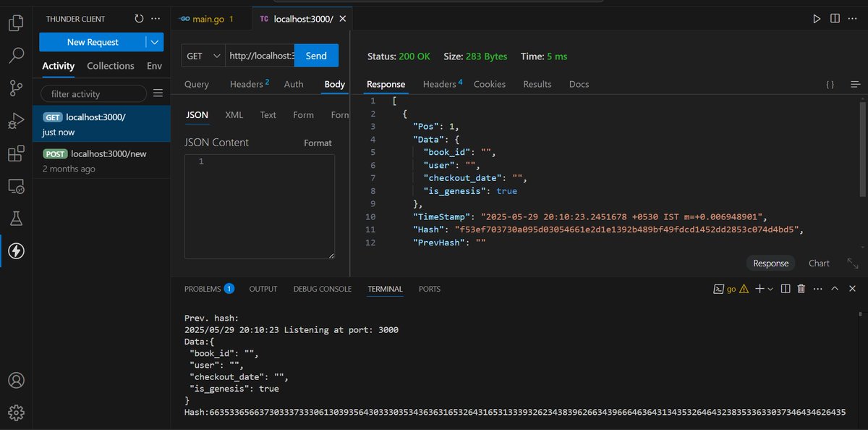Viewport: 868px width, 430px height.
Task: Open the Source Control icon
Action: click(16, 88)
